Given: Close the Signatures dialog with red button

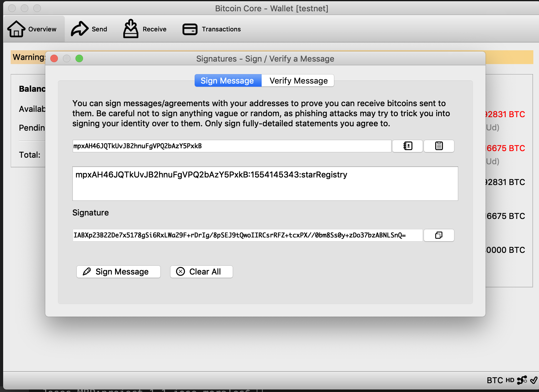Looking at the screenshot, I should tap(54, 58).
